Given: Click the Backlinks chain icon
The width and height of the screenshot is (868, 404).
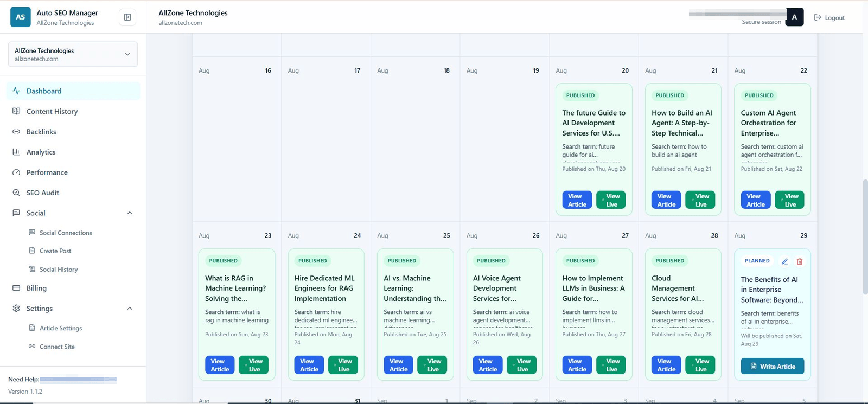Looking at the screenshot, I should click(x=16, y=132).
